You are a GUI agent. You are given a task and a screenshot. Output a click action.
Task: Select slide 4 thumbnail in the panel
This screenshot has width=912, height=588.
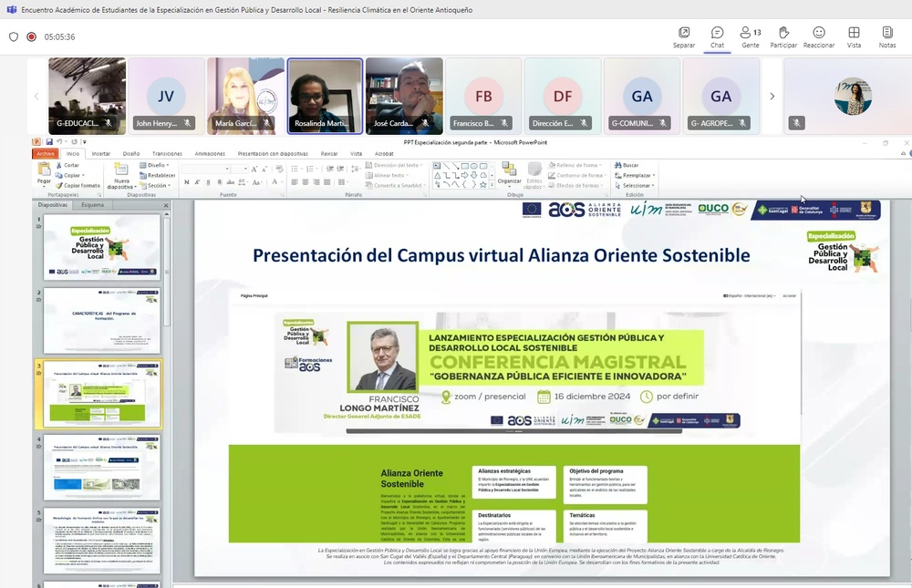(101, 466)
